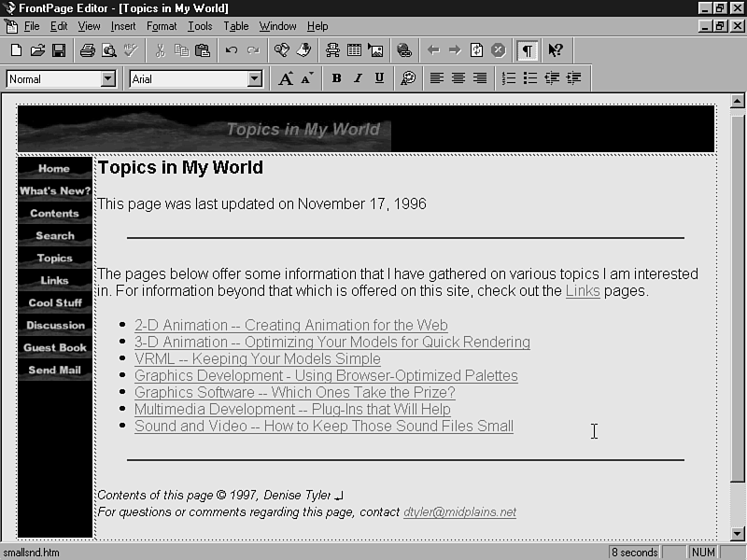Click the Insert Table icon
This screenshot has height=560, width=747.
[x=355, y=50]
